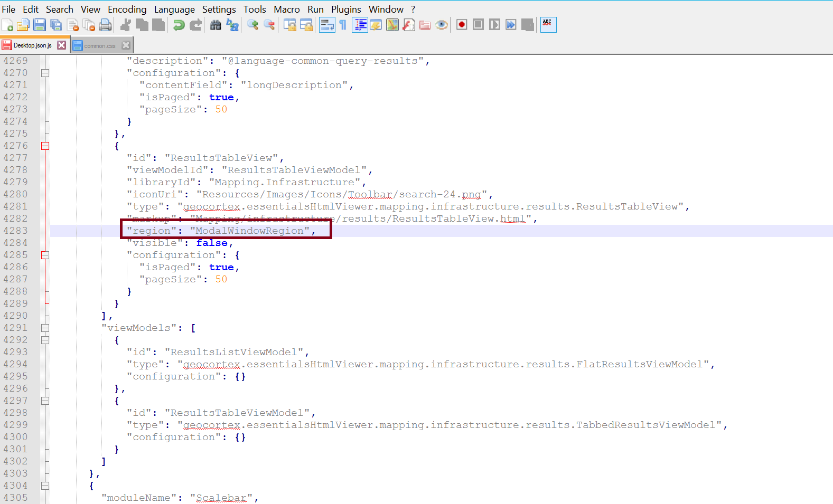
Task: Open the Window menu
Action: 386,9
